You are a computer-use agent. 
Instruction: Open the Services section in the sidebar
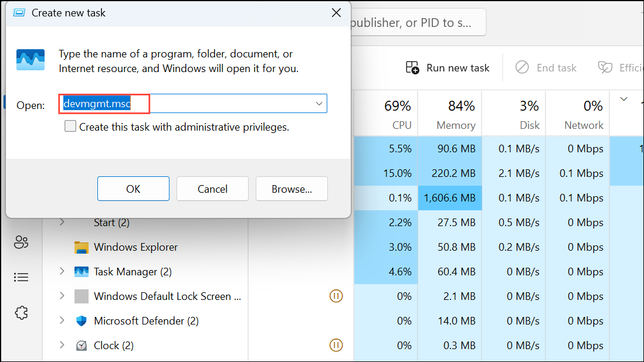coord(21,313)
